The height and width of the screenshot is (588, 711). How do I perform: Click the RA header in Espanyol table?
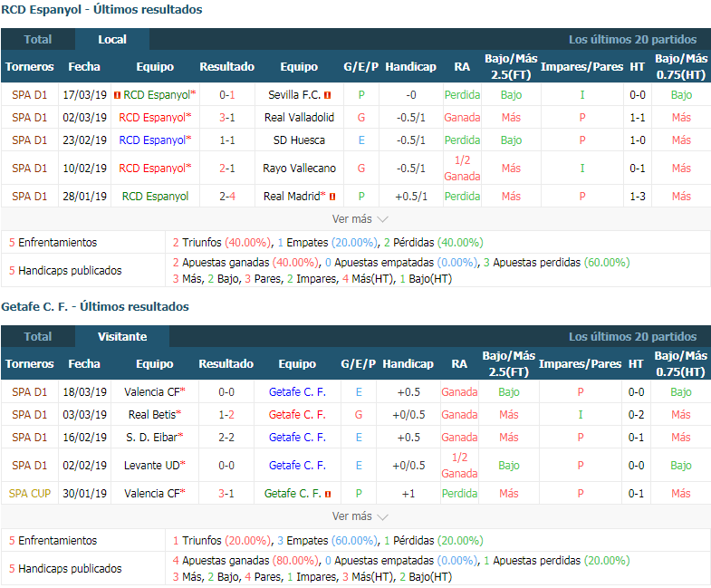point(462,67)
